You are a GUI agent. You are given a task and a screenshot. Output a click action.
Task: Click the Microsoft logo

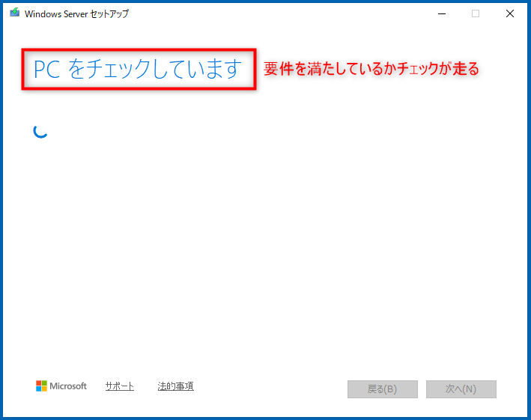(x=61, y=386)
